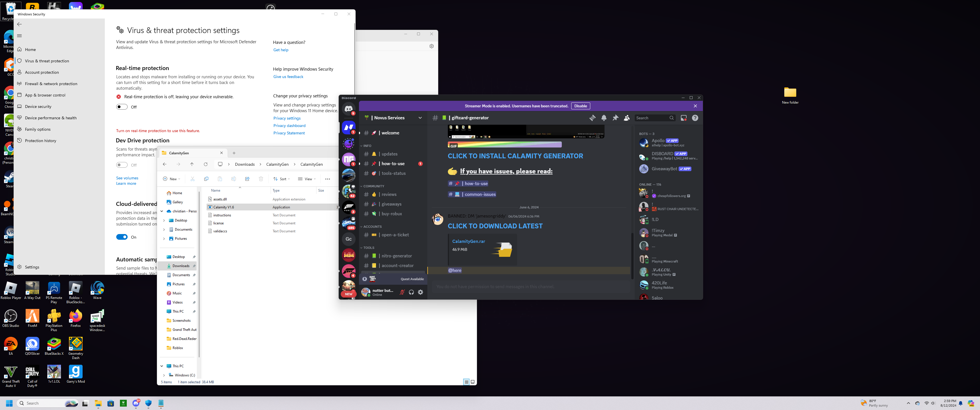Expand Novus Services server dropdown
The height and width of the screenshot is (410, 980).
[420, 118]
